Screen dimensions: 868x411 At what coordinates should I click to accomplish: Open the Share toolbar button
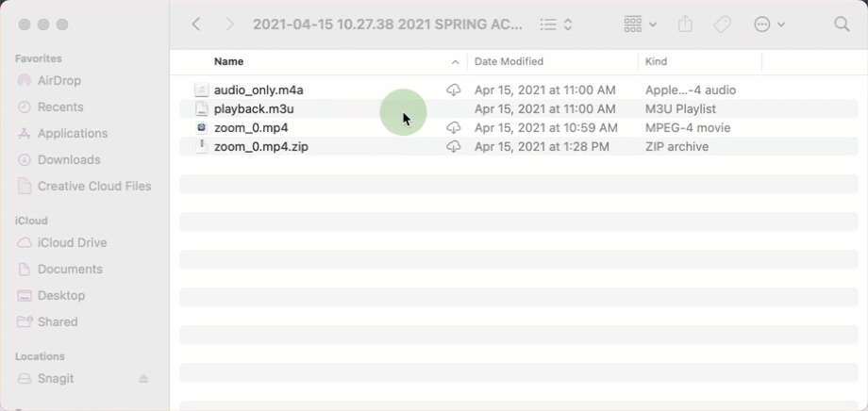coord(686,25)
